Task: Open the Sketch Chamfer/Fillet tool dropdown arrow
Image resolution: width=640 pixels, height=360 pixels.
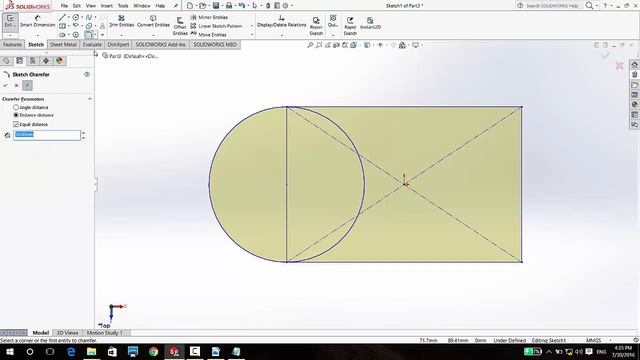Action: point(95,35)
